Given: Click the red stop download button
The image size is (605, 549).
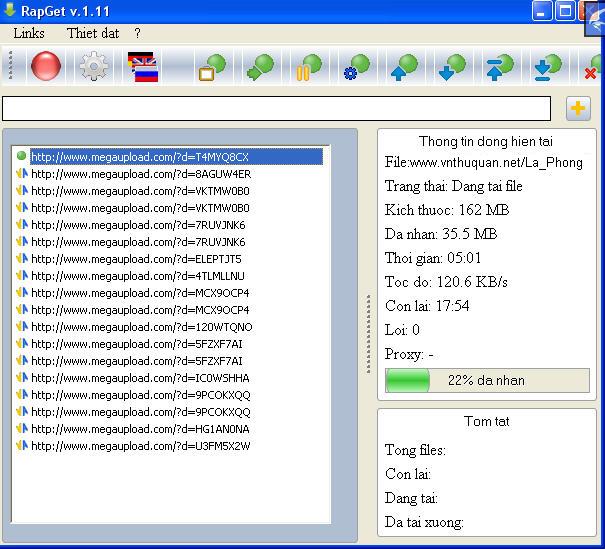Looking at the screenshot, I should point(46,66).
